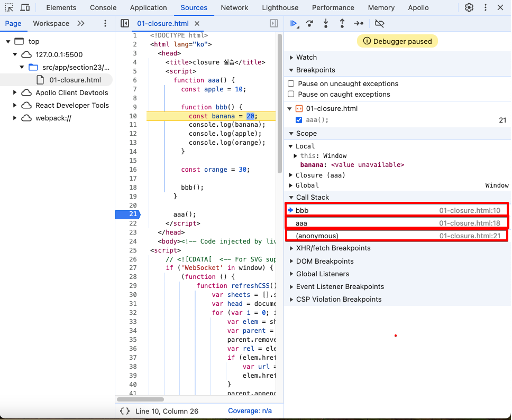Collapse the Call Stack section

click(291, 197)
